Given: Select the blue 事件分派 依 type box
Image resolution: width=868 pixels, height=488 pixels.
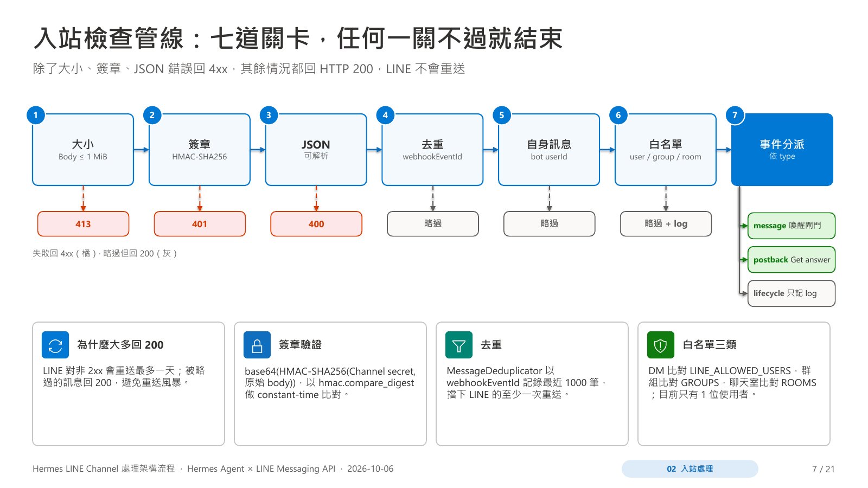Looking at the screenshot, I should click(782, 150).
